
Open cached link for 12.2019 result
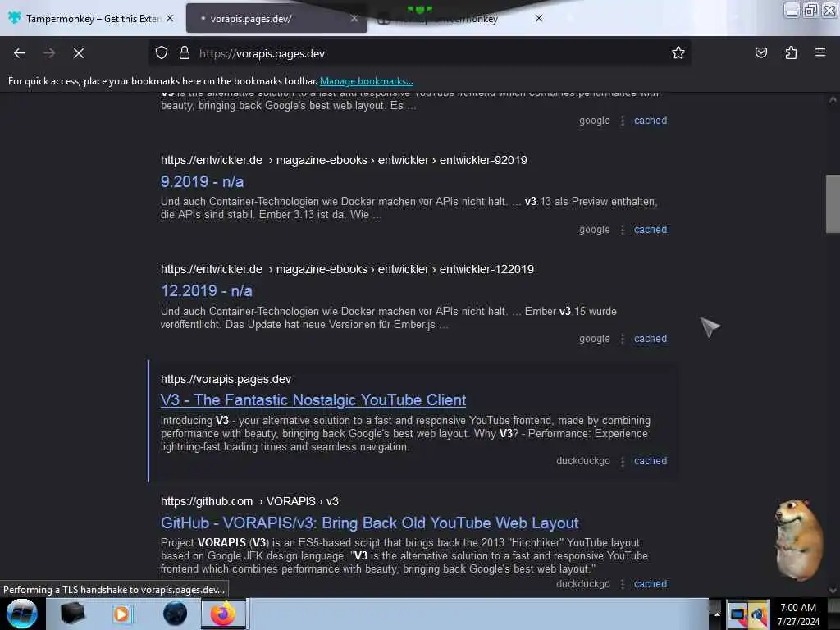click(x=651, y=339)
